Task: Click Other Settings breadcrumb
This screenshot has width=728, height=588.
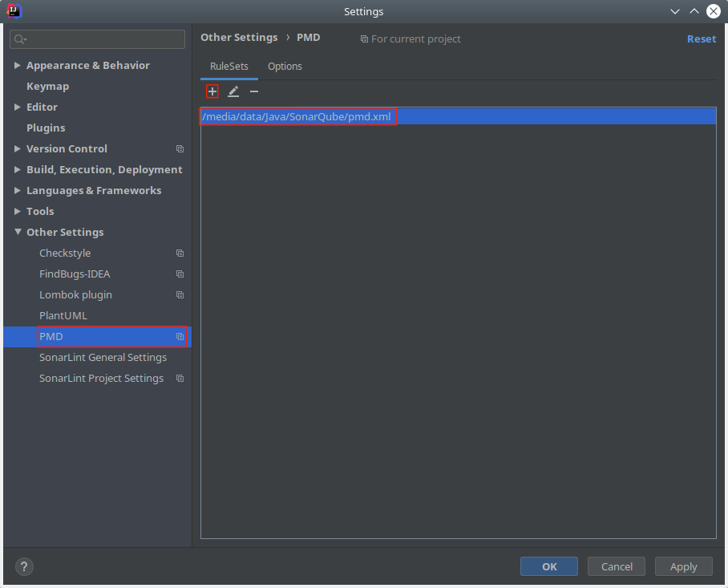Action: 239,38
